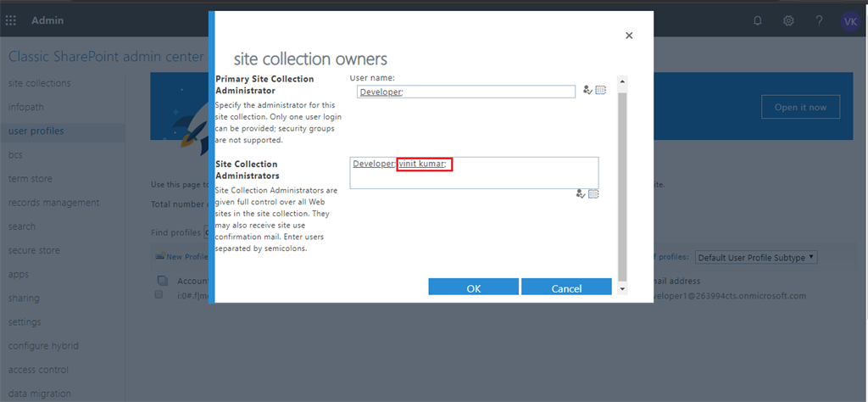Click the Classic SharePoint admin center heading

(107, 57)
